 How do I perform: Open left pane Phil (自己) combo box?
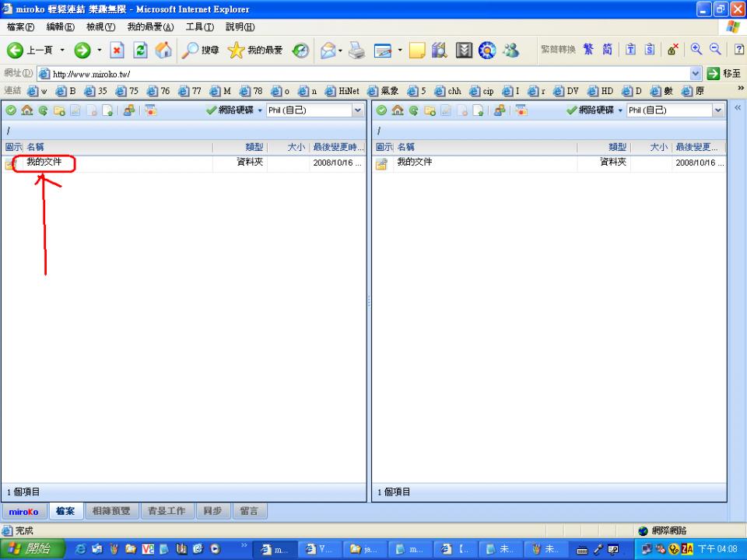coord(315,110)
